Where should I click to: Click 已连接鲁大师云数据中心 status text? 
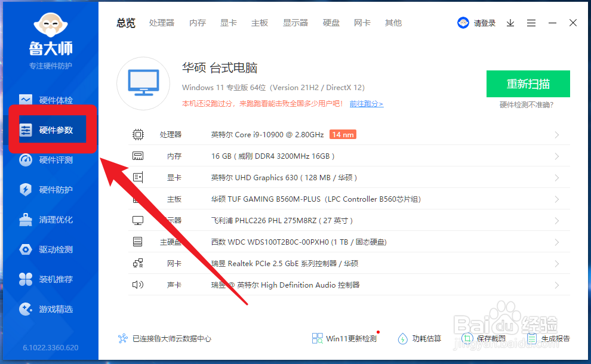[x=172, y=339]
